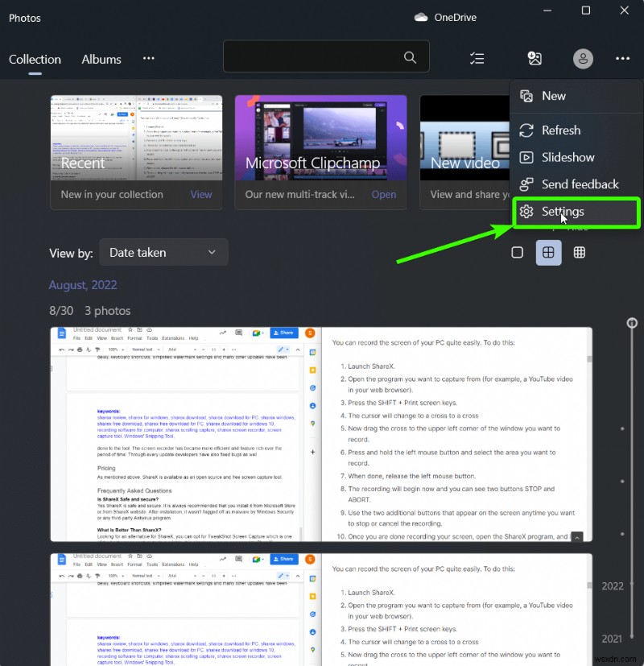Expand the More options next to Albums
The width and height of the screenshot is (644, 666).
pyautogui.click(x=149, y=59)
